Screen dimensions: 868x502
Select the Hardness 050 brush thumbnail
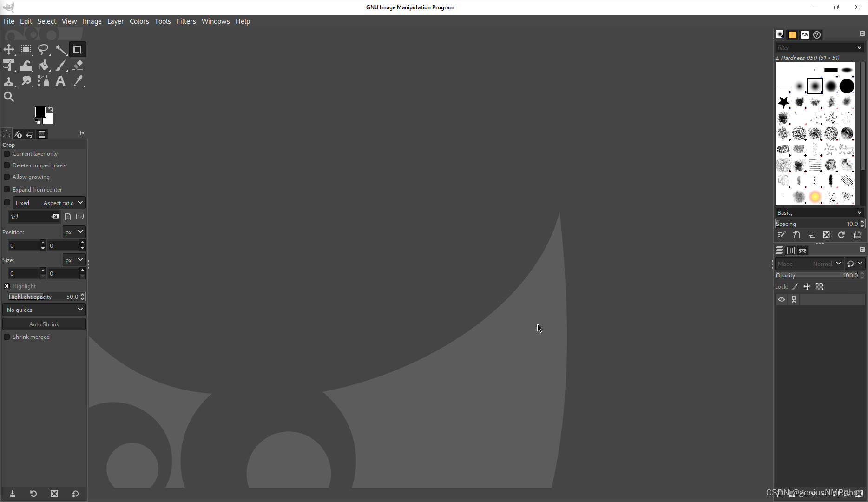point(815,86)
